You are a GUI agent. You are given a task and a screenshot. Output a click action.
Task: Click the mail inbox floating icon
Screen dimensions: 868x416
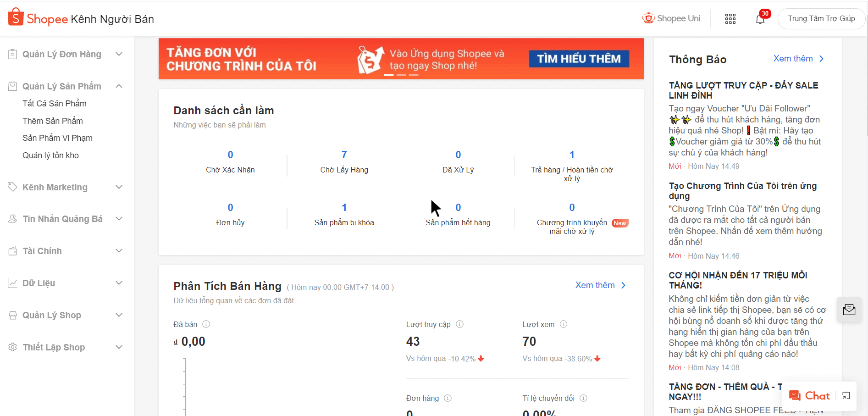click(x=849, y=310)
